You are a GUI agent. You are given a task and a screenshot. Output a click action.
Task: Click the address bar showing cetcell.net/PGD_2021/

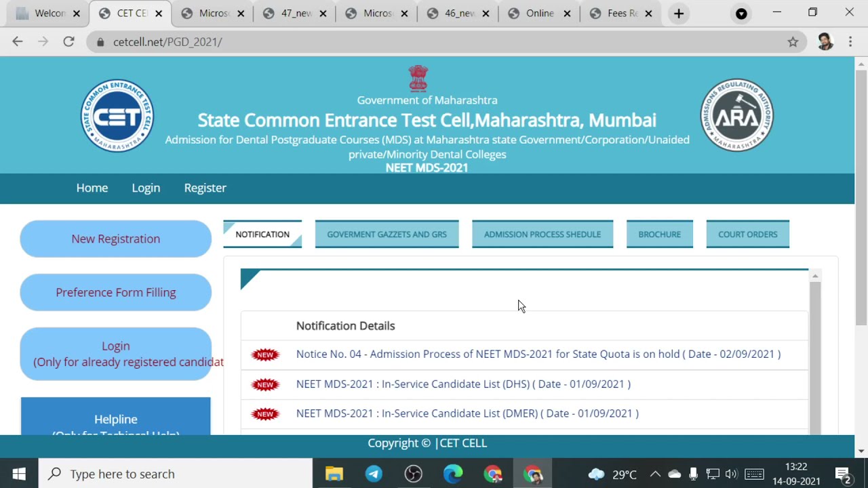(x=445, y=42)
